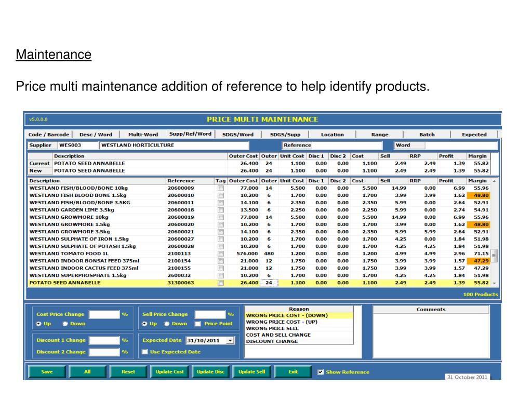Select reason WRONG PRICE COST - (DOWN)

click(299, 315)
